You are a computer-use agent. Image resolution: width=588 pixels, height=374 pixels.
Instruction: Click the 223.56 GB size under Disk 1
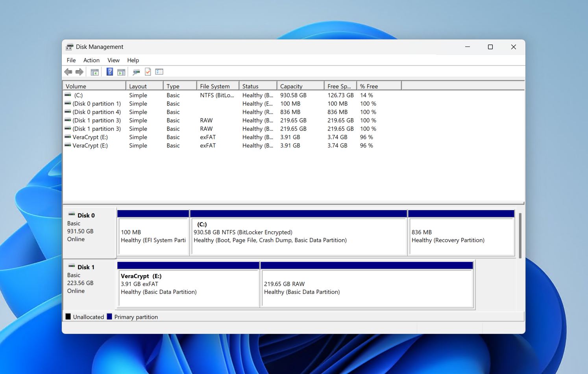pyautogui.click(x=80, y=283)
